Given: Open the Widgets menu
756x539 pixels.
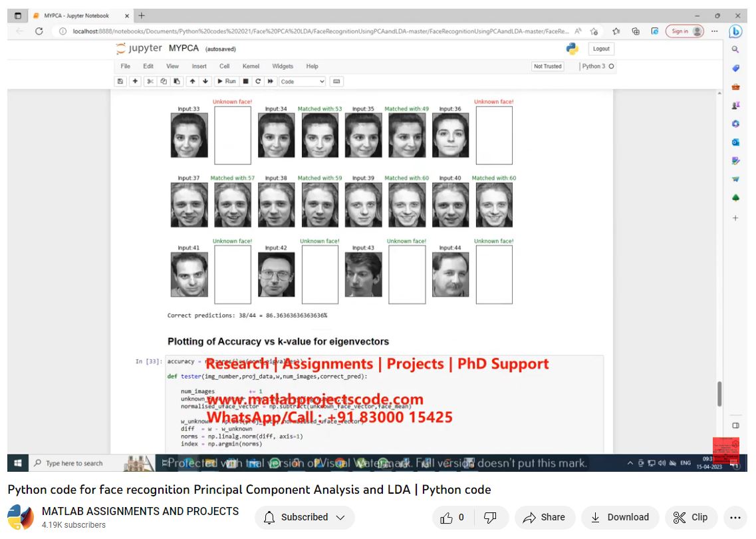Looking at the screenshot, I should (283, 66).
